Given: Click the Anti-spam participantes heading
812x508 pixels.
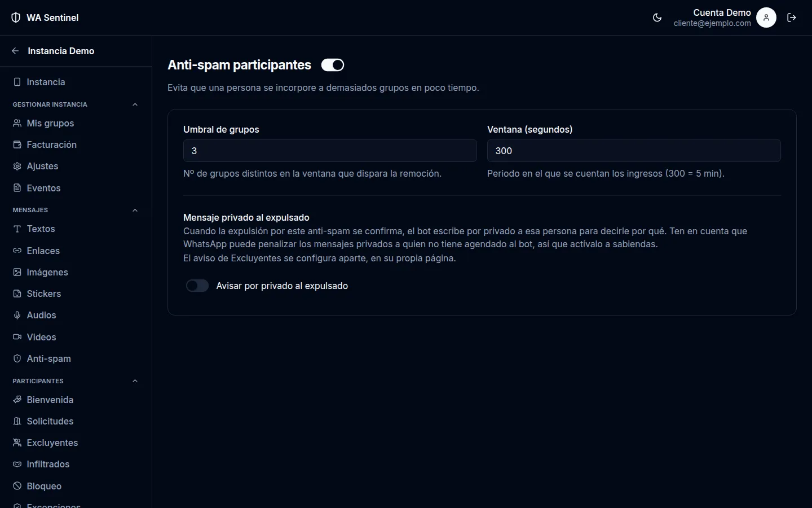Looking at the screenshot, I should click(x=239, y=65).
